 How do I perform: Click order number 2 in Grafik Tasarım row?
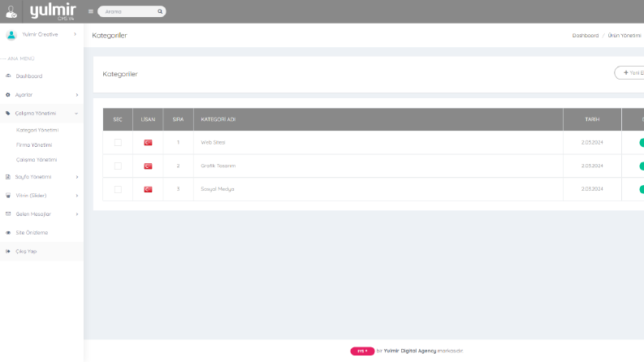[x=178, y=166]
